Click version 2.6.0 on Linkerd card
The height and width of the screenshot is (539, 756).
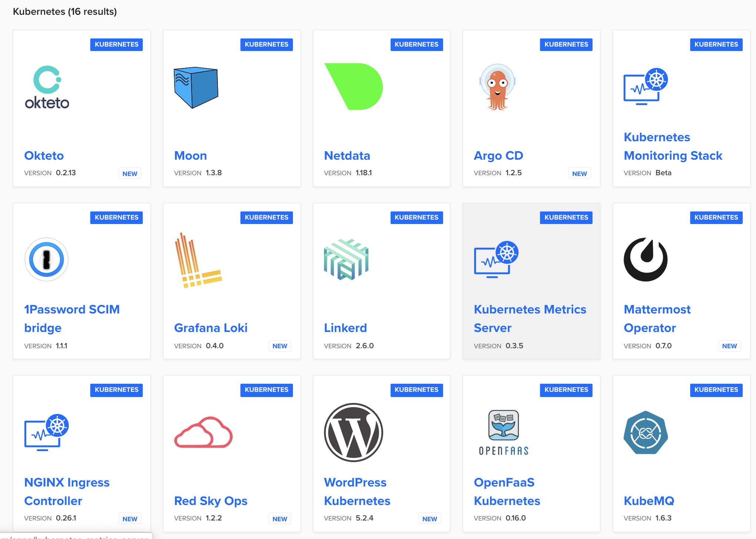click(365, 346)
